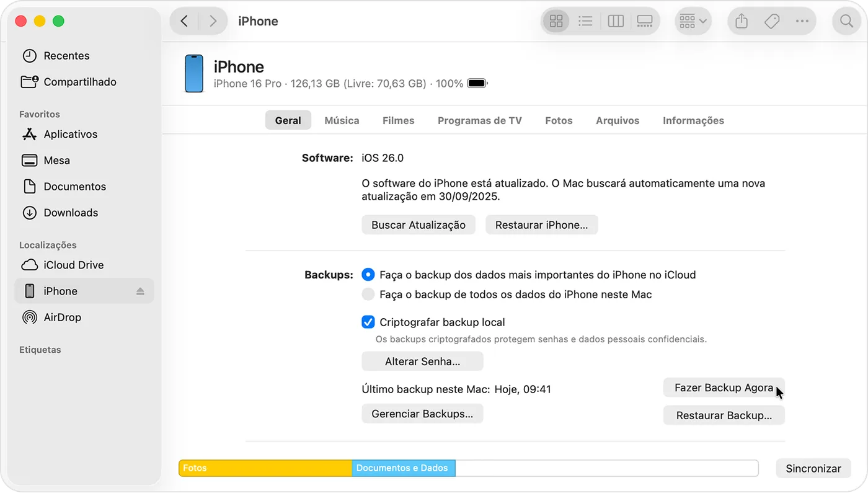Go forward with the right chevron
Image resolution: width=868 pixels, height=493 pixels.
pos(213,21)
